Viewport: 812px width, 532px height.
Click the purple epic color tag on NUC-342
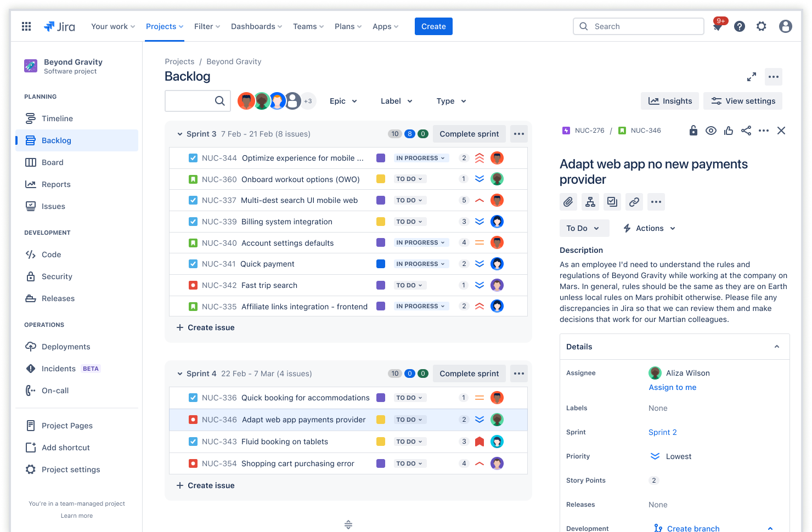pyautogui.click(x=381, y=285)
